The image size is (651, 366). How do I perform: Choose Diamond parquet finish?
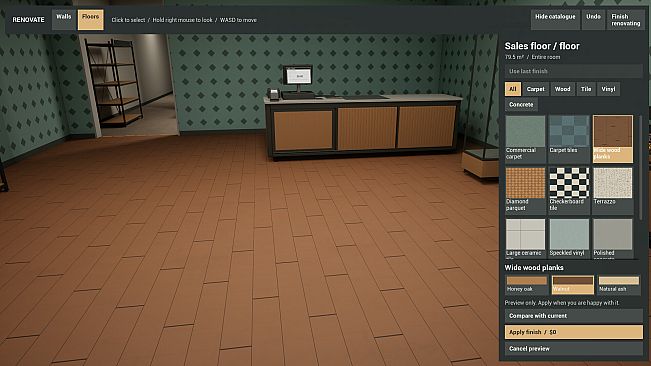(x=525, y=190)
